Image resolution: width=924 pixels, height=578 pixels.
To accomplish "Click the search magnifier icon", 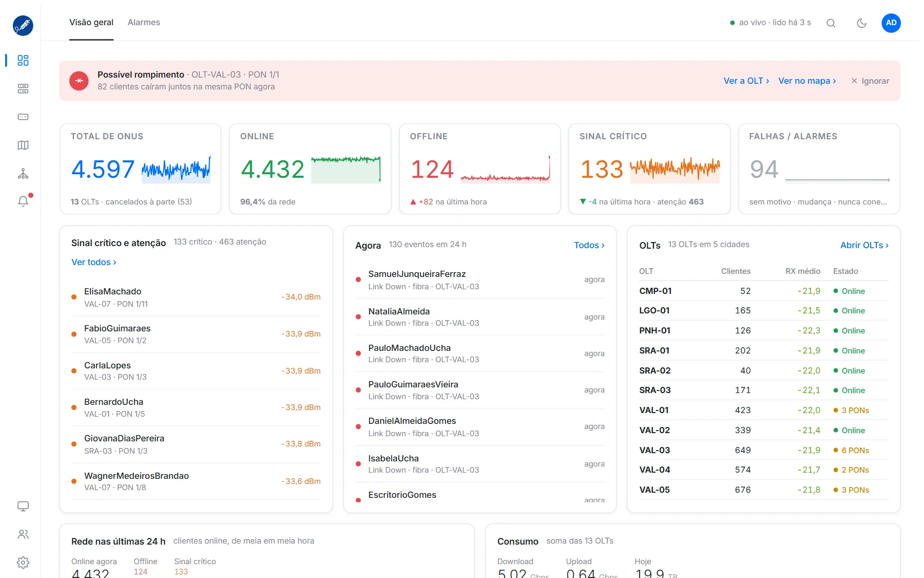I will coord(831,23).
